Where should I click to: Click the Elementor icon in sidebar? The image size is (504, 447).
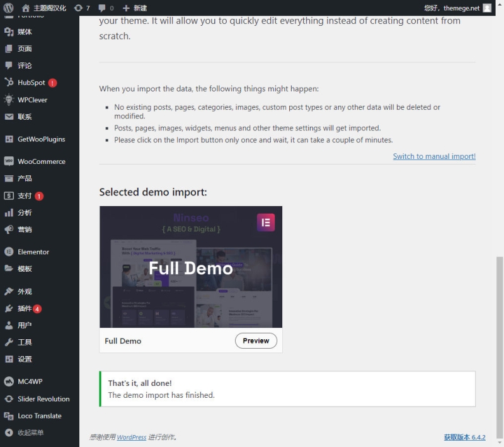click(9, 252)
